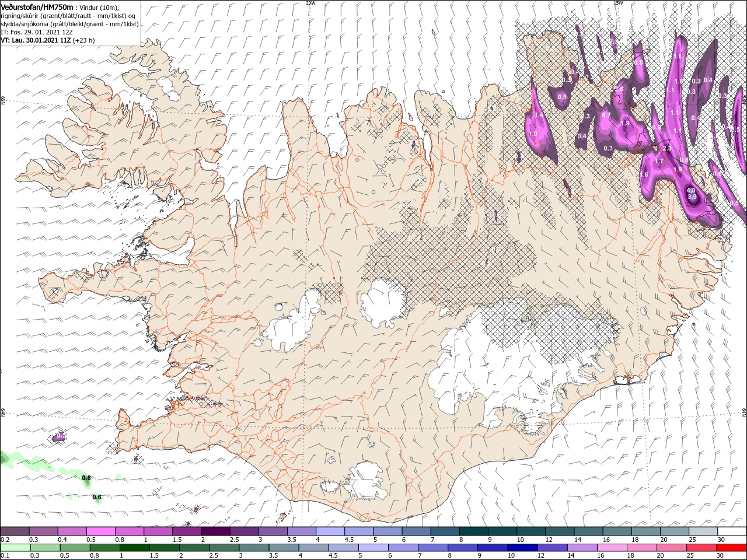Click the 1.7 snowfall value on map
The image size is (747, 560).
point(659,161)
